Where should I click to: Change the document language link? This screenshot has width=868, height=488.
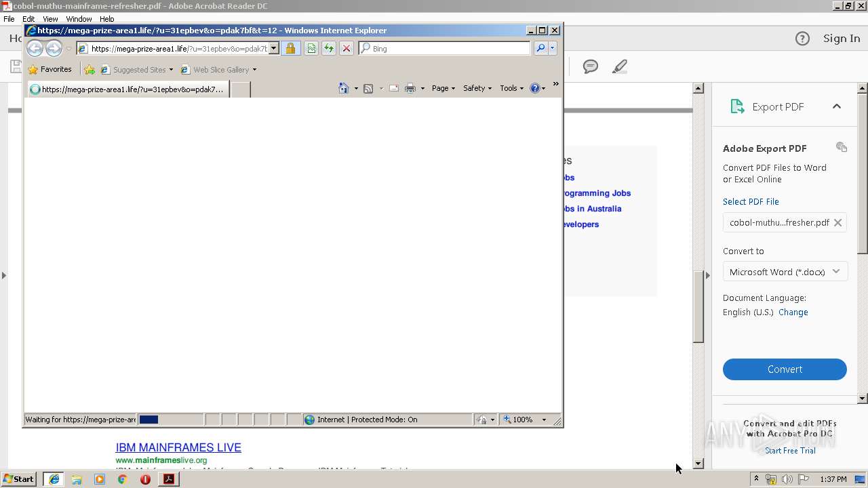coord(793,312)
